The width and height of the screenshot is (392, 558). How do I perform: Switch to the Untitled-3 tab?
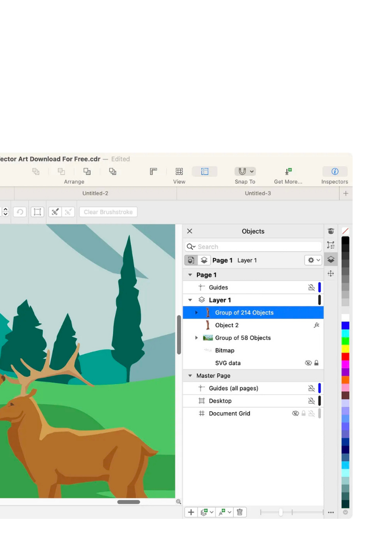click(258, 194)
